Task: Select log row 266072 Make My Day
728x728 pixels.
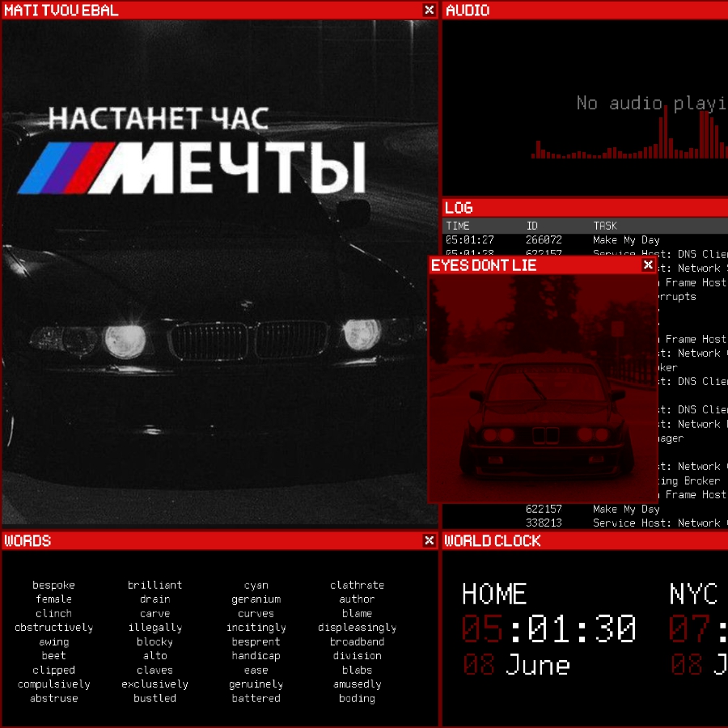Action: click(x=585, y=240)
